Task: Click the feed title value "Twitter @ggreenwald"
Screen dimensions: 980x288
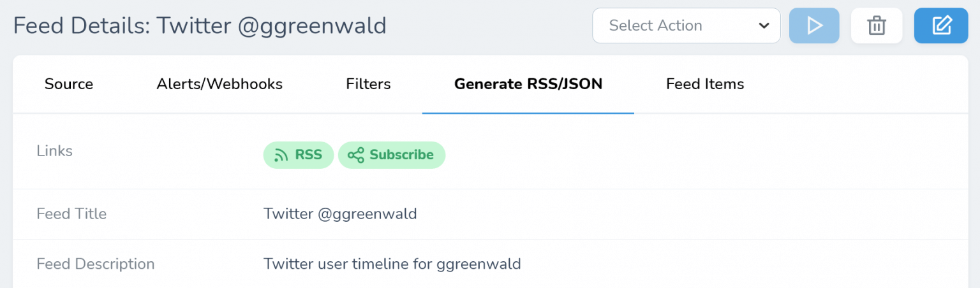Action: tap(340, 214)
